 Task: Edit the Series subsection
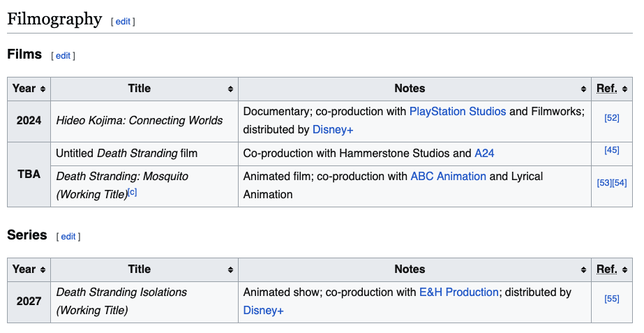pos(68,237)
